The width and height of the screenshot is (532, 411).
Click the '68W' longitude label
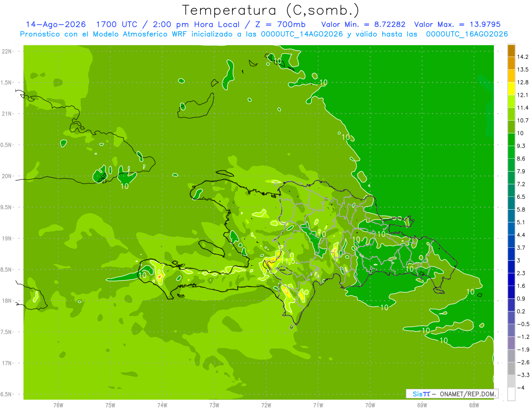click(474, 405)
